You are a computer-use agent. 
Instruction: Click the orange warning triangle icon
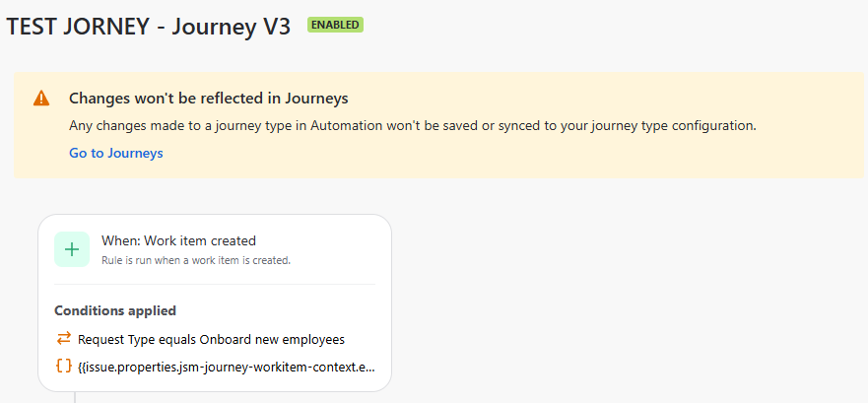tap(41, 99)
